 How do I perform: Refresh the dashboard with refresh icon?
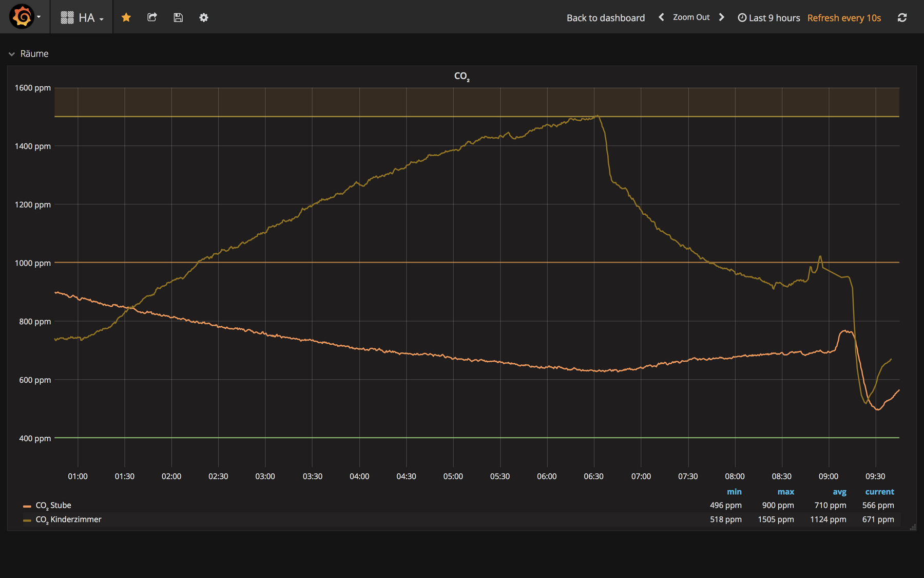(902, 17)
